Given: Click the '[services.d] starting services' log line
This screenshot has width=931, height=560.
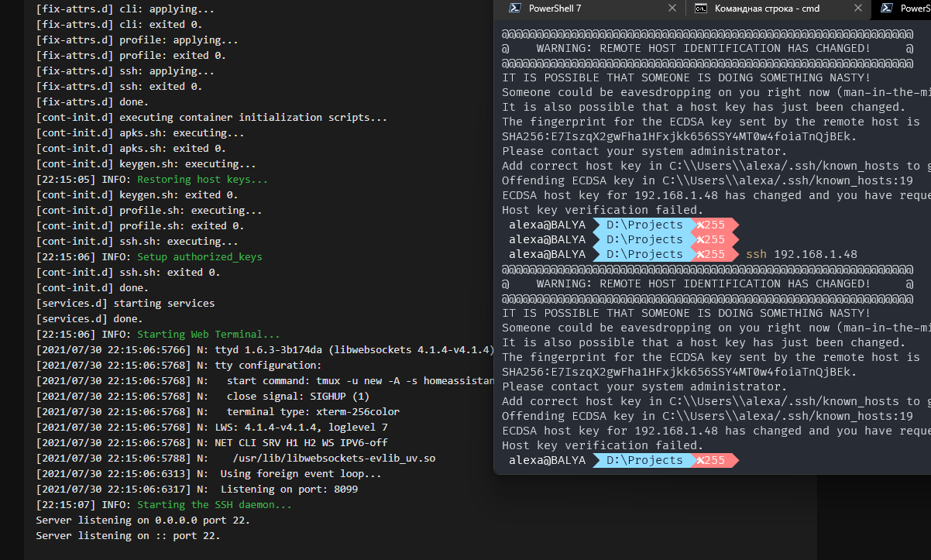Looking at the screenshot, I should click(125, 304).
